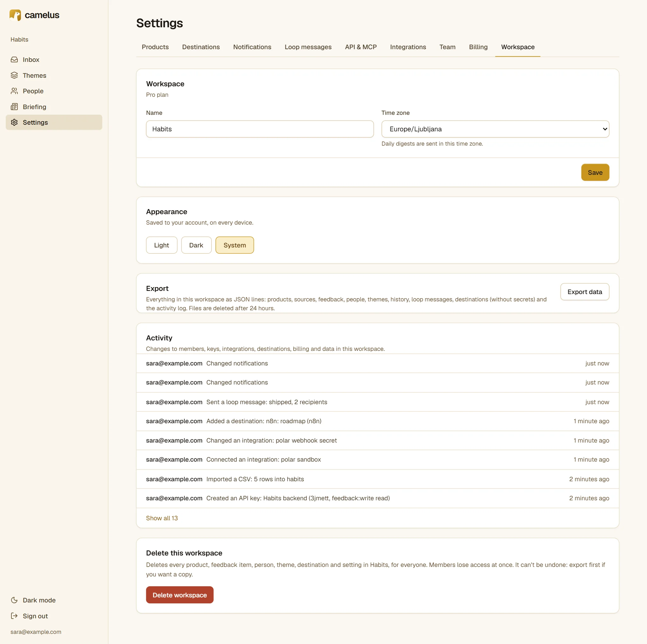647x644 pixels.
Task: Click the 'Pro plan' label
Action: click(157, 95)
